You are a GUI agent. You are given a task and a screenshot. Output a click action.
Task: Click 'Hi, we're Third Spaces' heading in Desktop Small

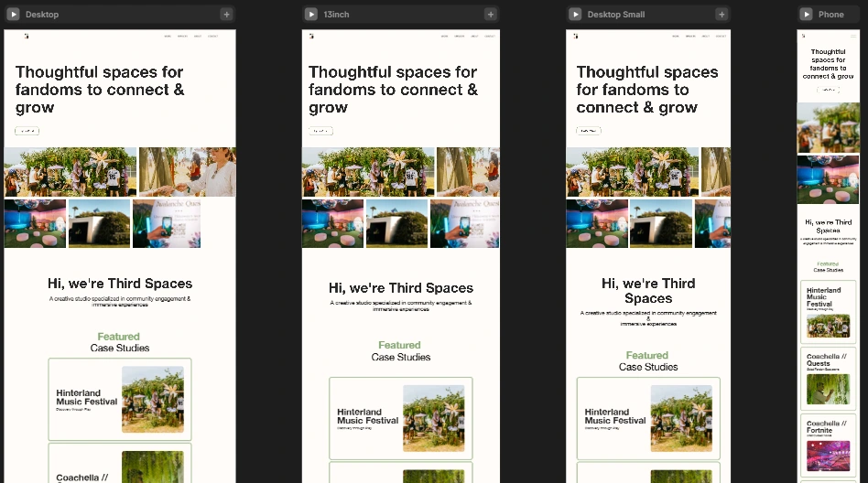(648, 291)
